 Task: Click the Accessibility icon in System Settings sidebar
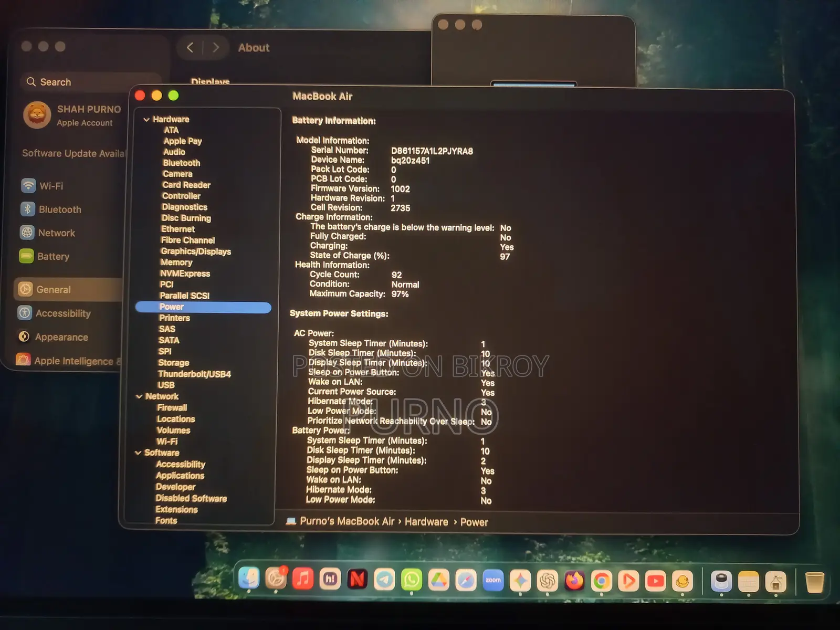pyautogui.click(x=25, y=313)
